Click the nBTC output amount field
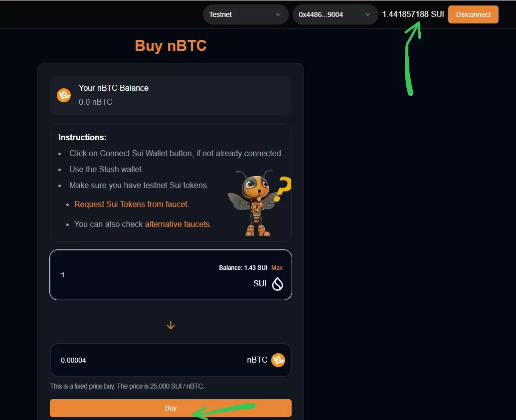 tap(171, 360)
